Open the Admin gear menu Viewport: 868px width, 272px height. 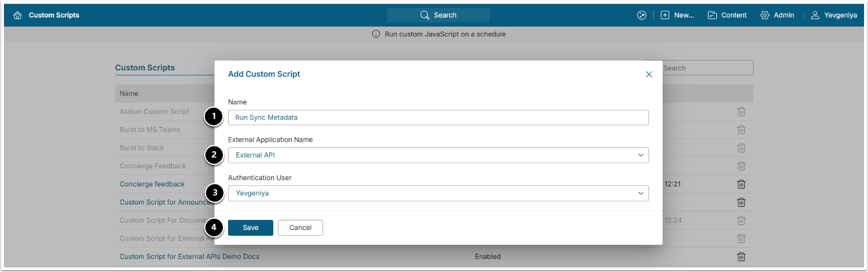(x=777, y=15)
